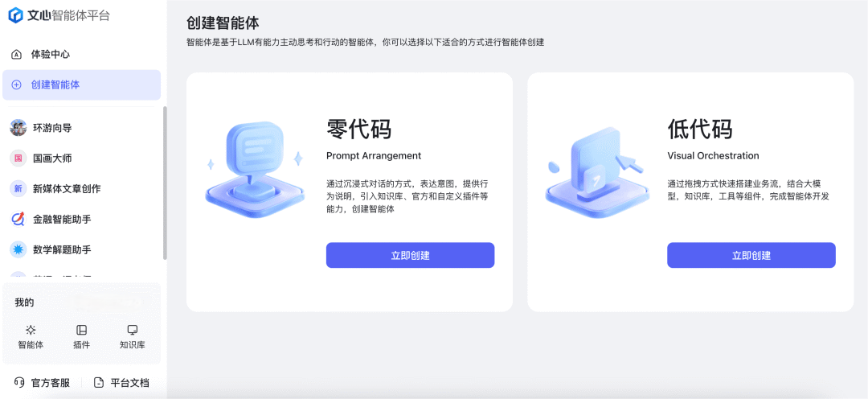Open the 知识库 knowledge base icon
This screenshot has height=399, width=868.
133,331
